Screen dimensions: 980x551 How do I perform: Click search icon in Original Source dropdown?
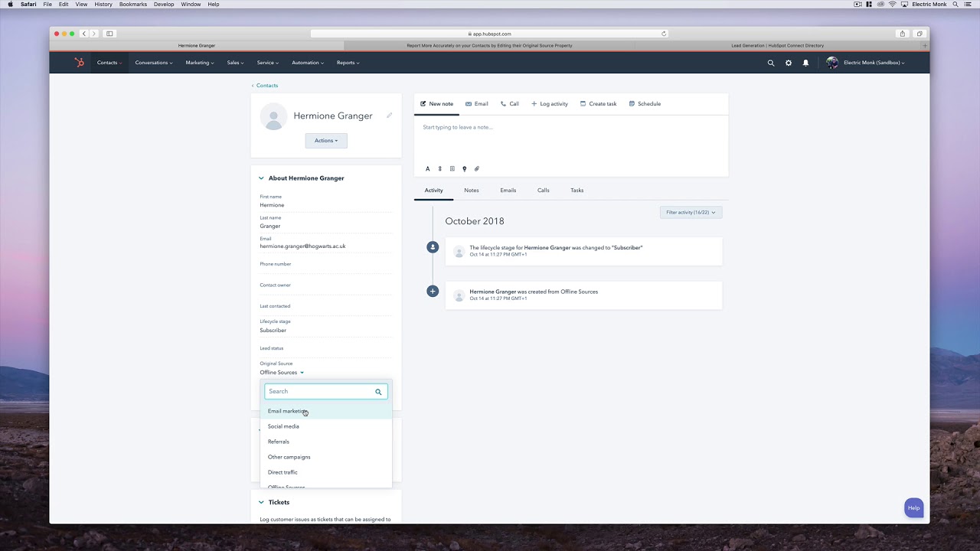(x=378, y=392)
